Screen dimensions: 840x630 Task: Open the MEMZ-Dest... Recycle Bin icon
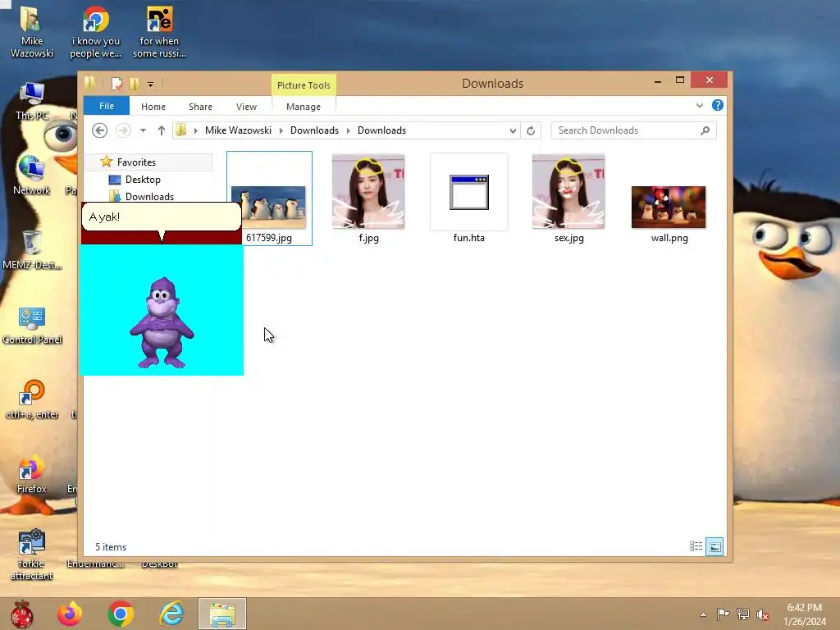[x=32, y=249]
